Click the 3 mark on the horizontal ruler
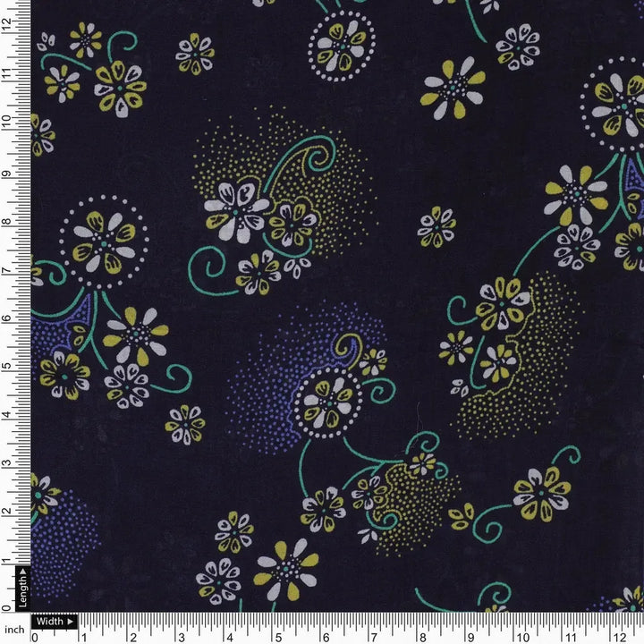Screen dimensions: 644x644 [x=180, y=637]
